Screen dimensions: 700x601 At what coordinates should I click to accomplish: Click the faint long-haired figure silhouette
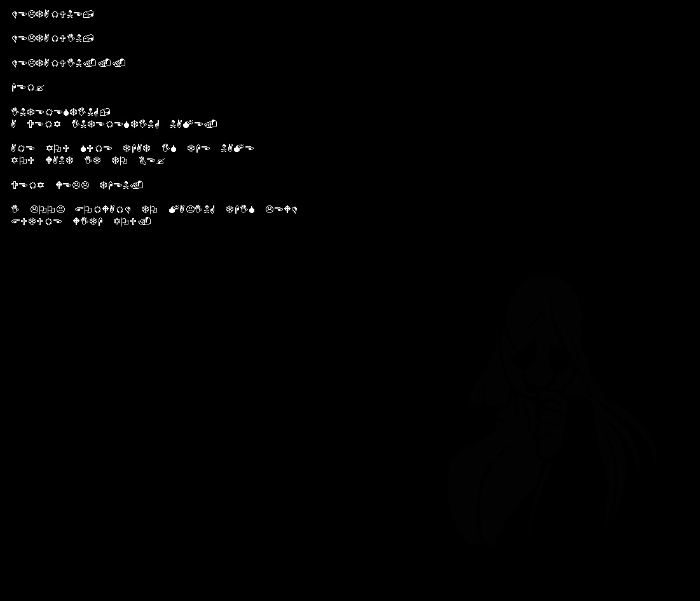551,411
